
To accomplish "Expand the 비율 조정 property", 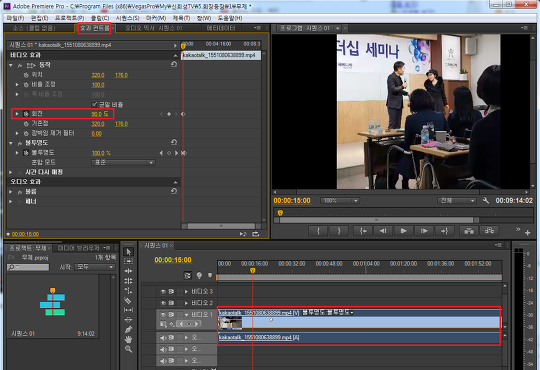I will tap(17, 84).
